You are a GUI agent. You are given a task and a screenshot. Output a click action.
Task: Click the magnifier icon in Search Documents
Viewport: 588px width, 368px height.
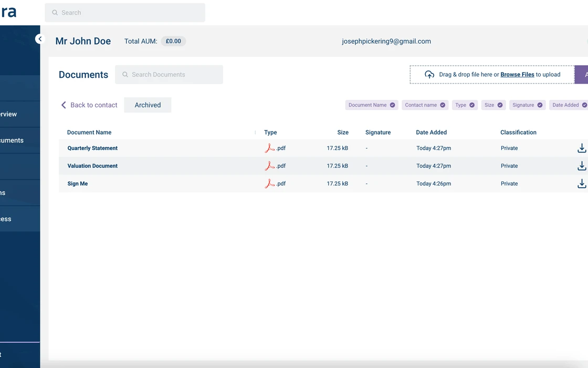click(125, 74)
